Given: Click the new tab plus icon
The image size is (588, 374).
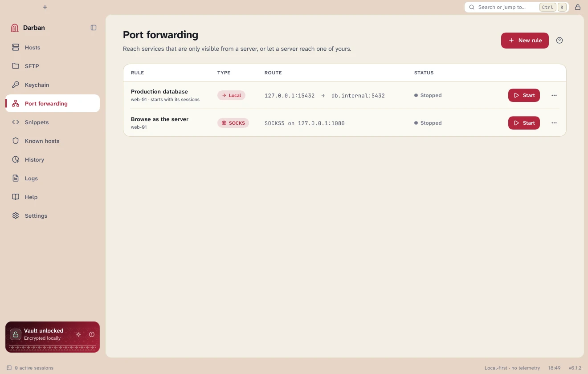Looking at the screenshot, I should (45, 7).
